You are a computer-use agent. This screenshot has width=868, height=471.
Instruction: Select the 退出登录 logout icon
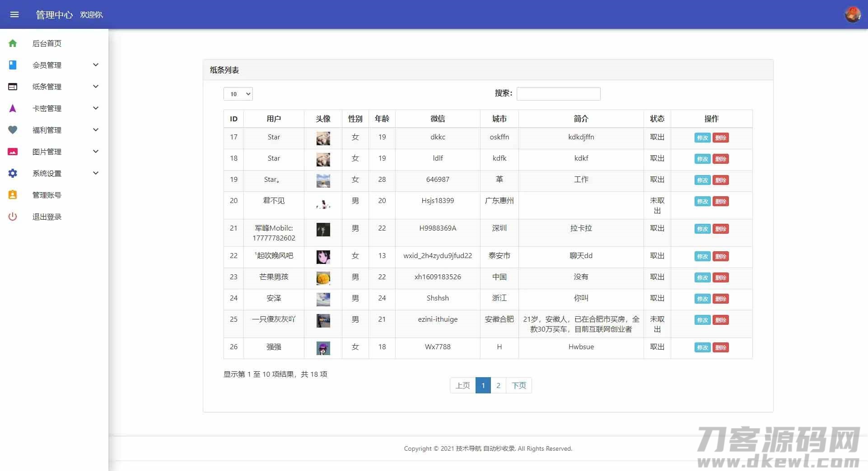[12, 216]
